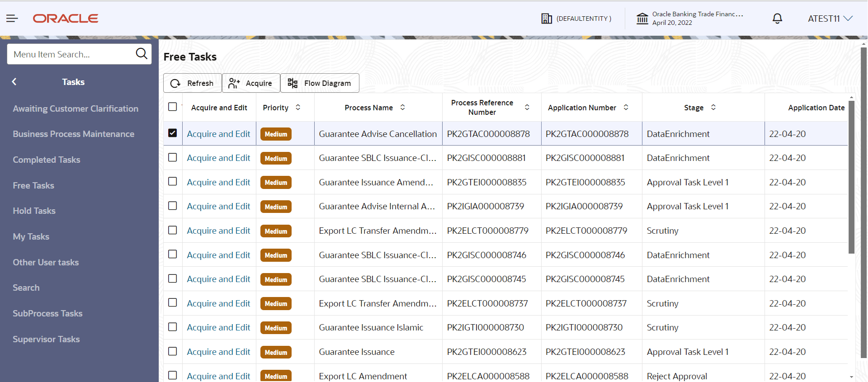Check the PK2GISC000008881 row checkbox

(172, 157)
